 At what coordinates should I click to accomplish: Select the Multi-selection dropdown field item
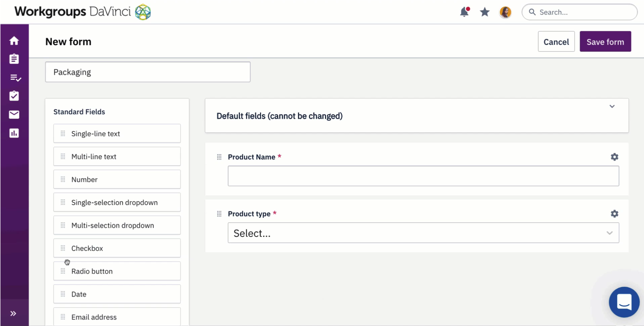(117, 225)
